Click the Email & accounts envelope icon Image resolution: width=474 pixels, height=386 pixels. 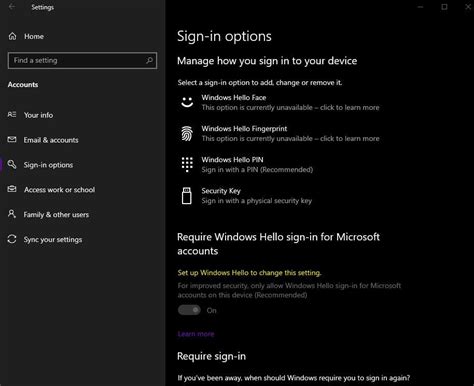pos(12,139)
